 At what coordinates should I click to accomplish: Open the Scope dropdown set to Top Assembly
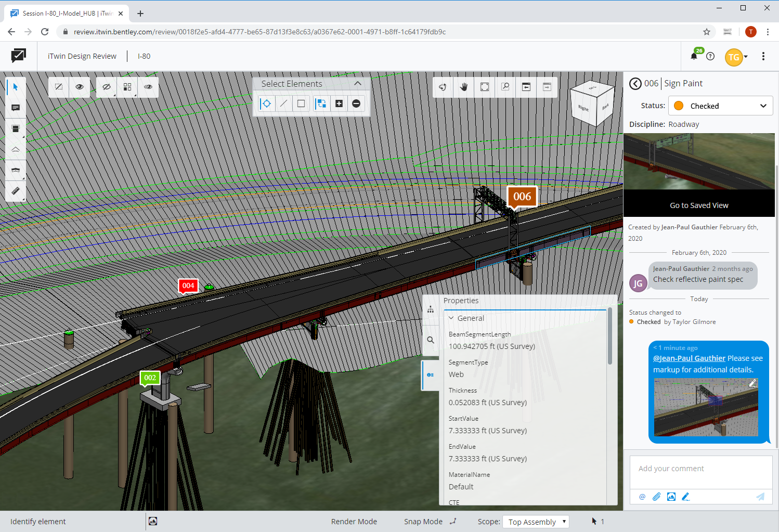coord(536,521)
